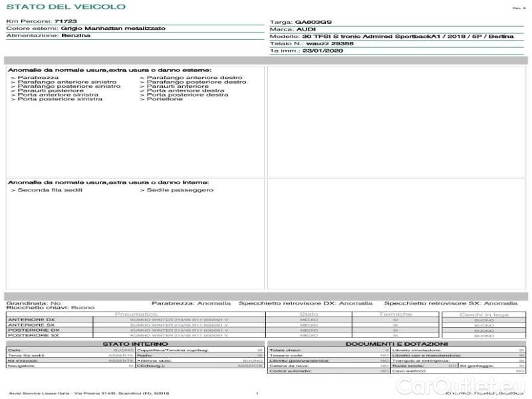532x399 pixels.
Task: Select the 'Tessere code:' row label
Action: [x=286, y=355]
